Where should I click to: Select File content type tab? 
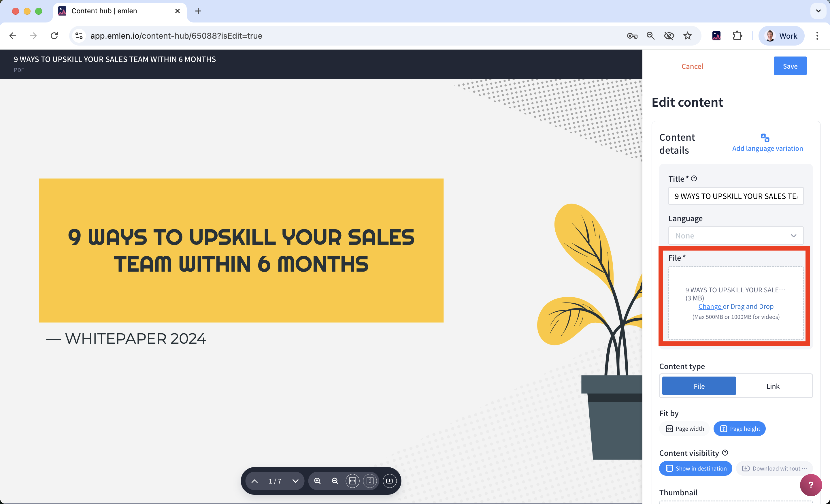[699, 386]
